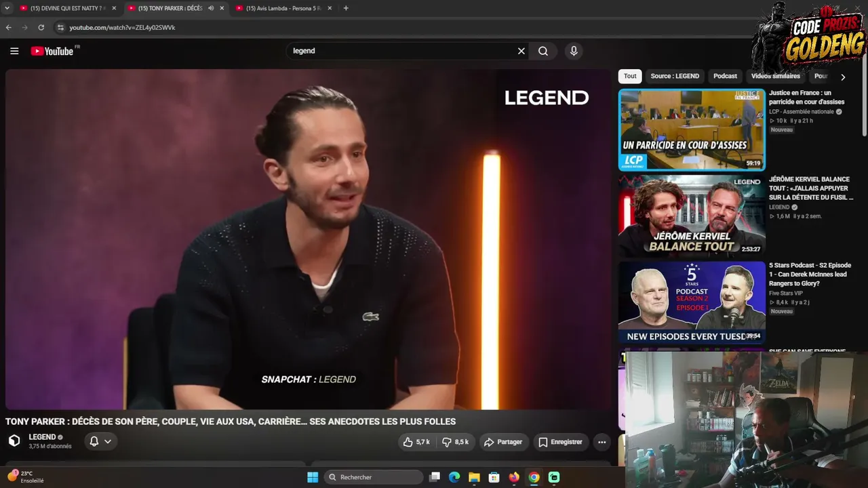Image resolution: width=868 pixels, height=488 pixels.
Task: Select the 'Vidéos similaires' filter chip
Action: (x=776, y=76)
